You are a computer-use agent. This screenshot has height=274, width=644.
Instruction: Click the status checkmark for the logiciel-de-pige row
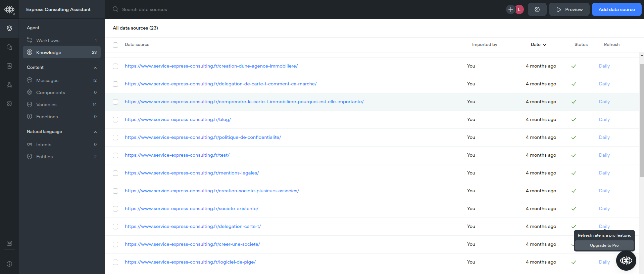pyautogui.click(x=574, y=262)
